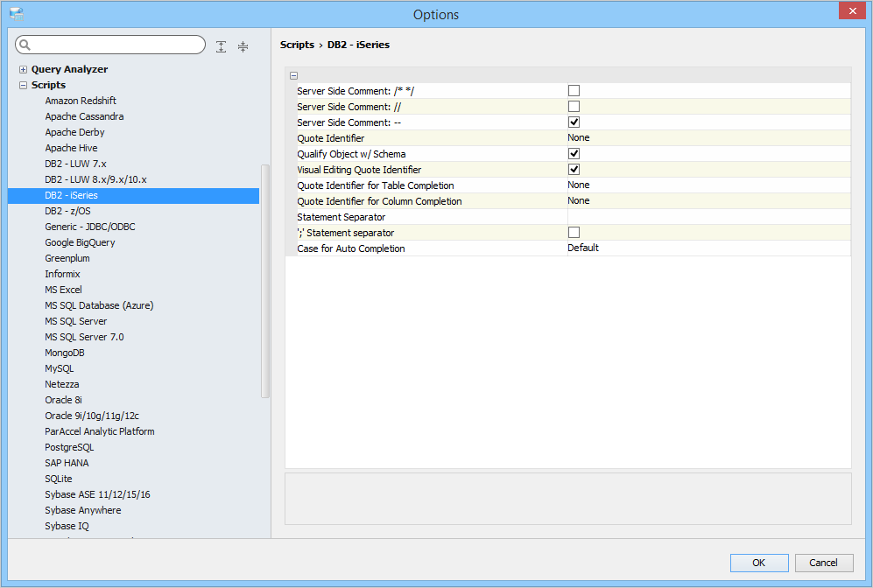Select Sybase Anywhere item
This screenshot has width=873, height=588.
pyautogui.click(x=83, y=511)
